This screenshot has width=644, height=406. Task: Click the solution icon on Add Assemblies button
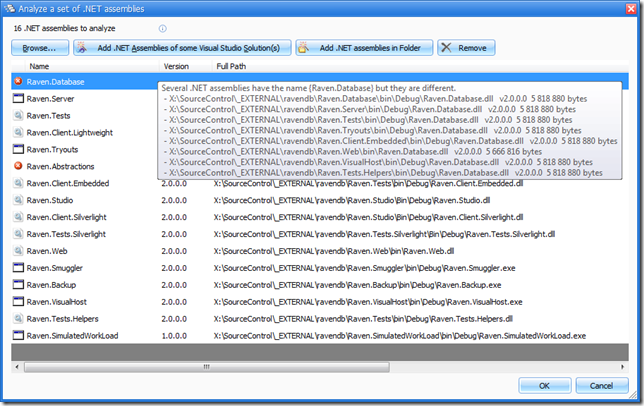82,48
